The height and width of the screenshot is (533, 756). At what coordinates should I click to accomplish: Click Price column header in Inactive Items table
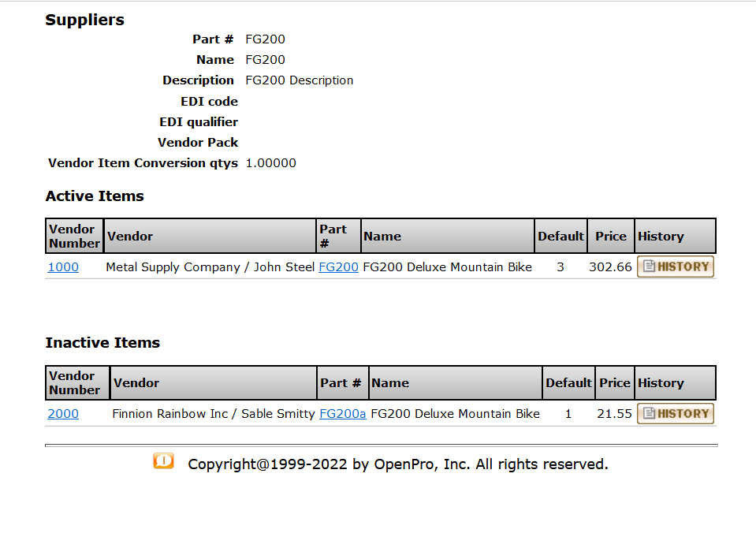click(x=614, y=383)
